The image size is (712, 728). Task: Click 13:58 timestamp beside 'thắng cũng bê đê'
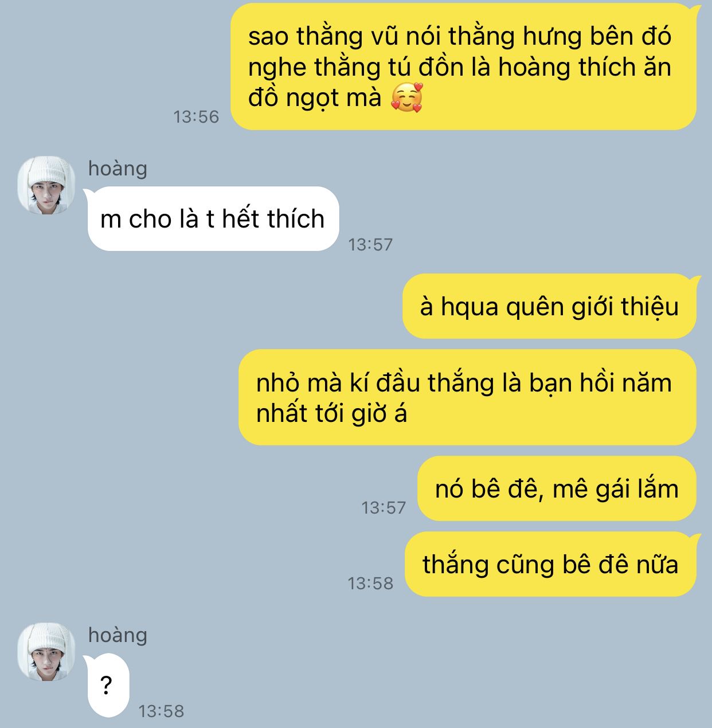pyautogui.click(x=370, y=584)
